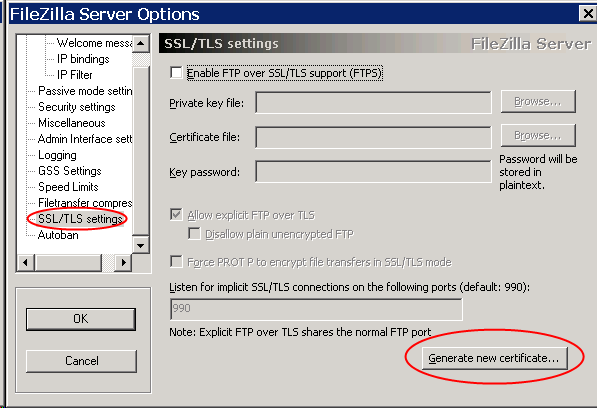Click the Certificate file field

(x=373, y=137)
